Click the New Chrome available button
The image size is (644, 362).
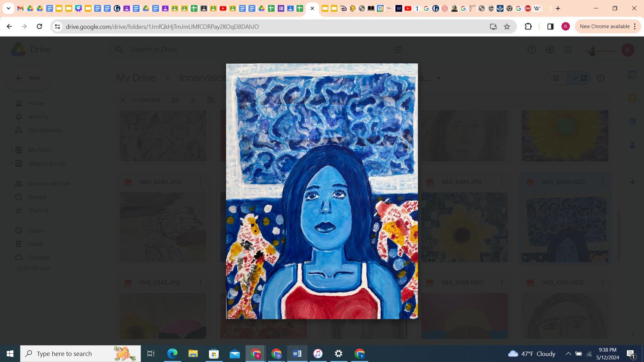point(604,26)
